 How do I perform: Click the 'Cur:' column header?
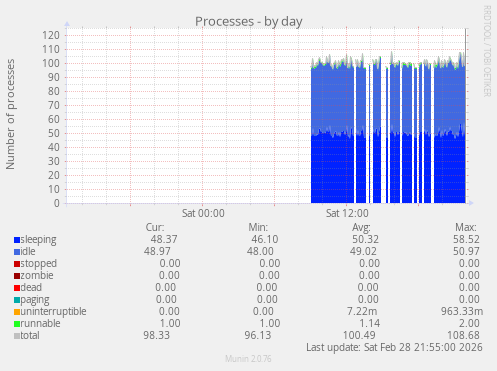click(155, 227)
